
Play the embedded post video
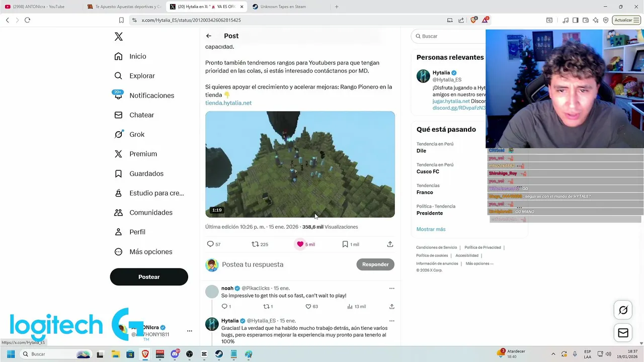pos(300,164)
